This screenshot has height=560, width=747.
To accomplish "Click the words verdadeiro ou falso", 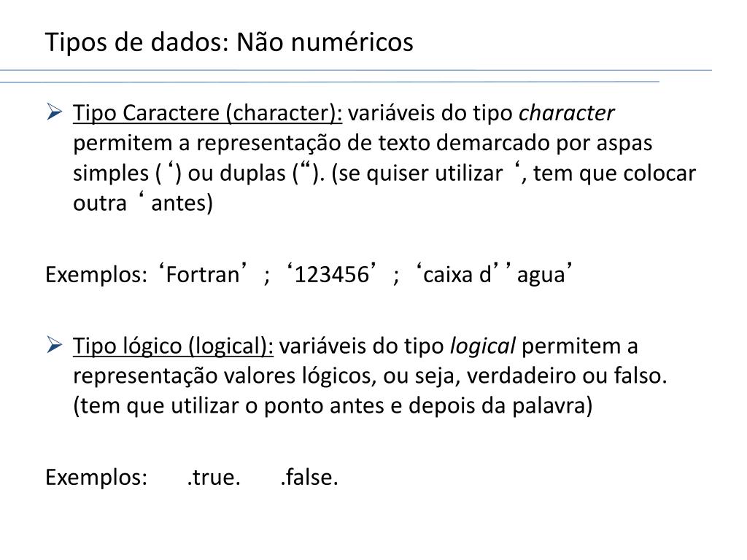I will coord(566,376).
